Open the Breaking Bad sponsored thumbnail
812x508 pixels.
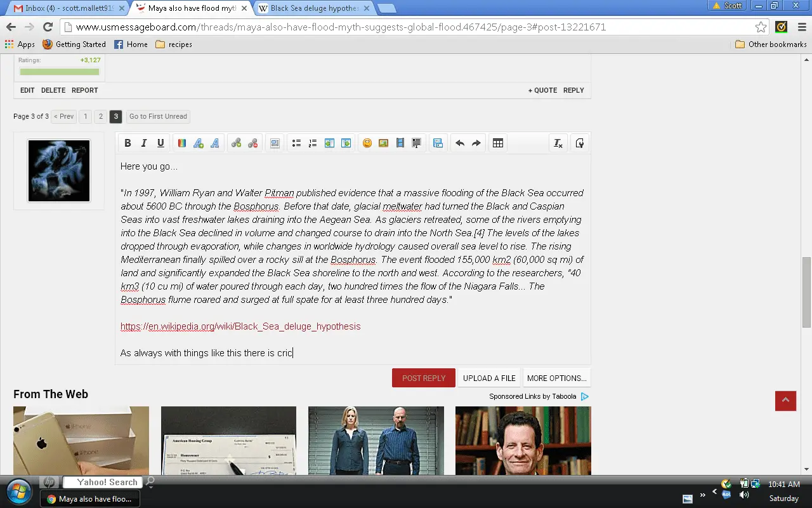(376, 441)
